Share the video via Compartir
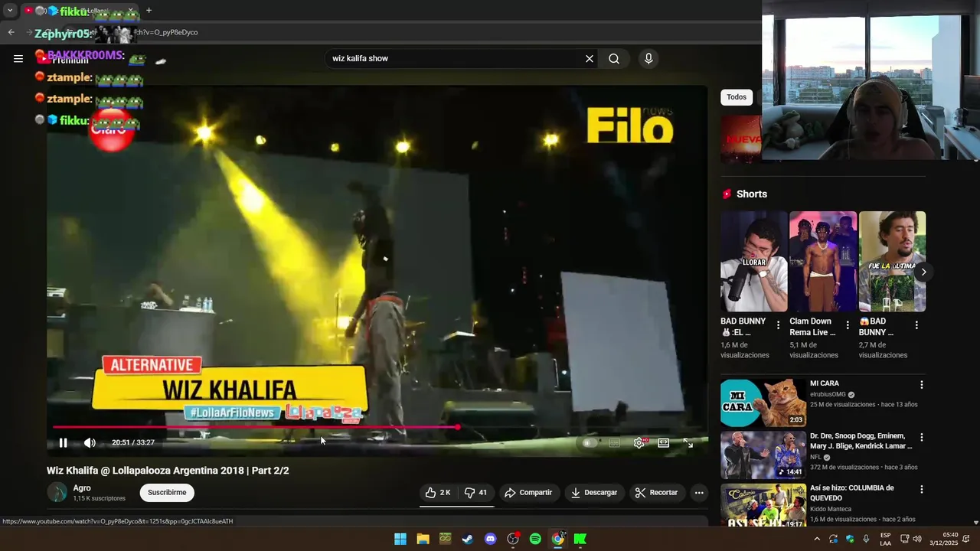This screenshot has width=980, height=551. point(528,493)
